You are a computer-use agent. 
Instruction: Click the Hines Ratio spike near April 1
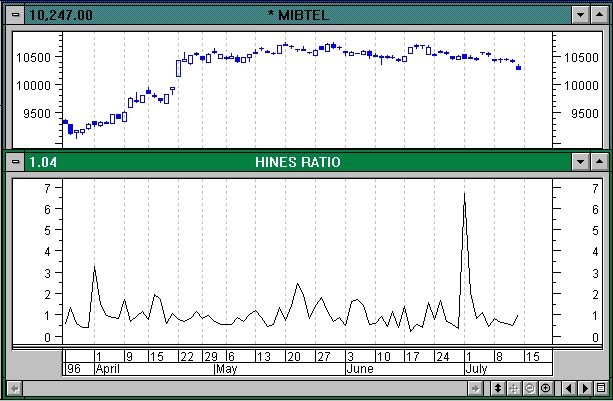coord(95,267)
